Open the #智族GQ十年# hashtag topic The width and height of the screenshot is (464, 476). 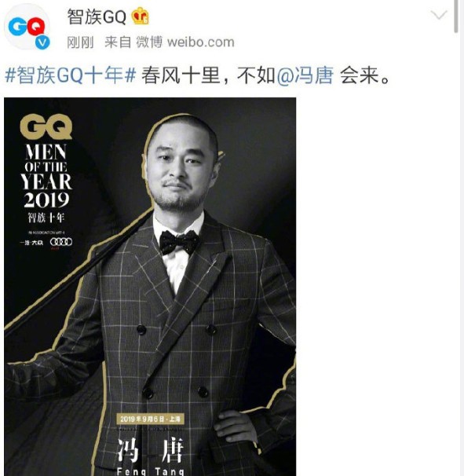tap(71, 75)
